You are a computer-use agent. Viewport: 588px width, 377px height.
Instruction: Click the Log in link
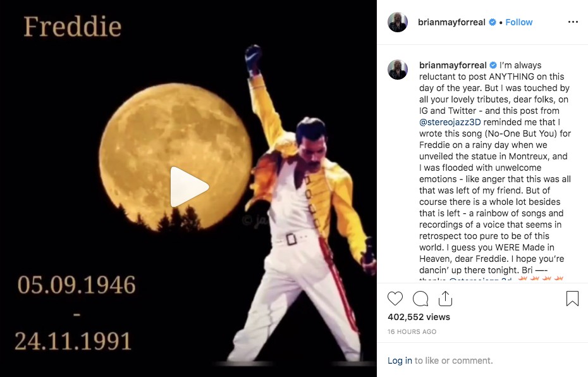[400, 361]
